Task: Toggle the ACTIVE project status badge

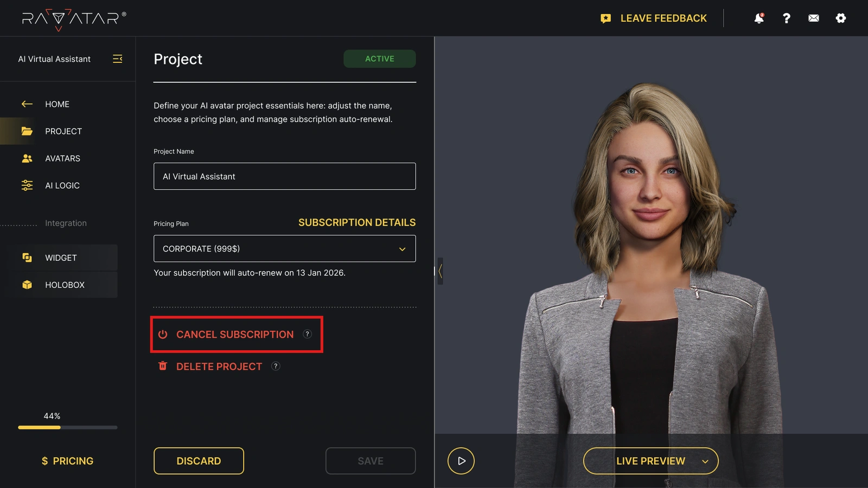Action: click(379, 59)
